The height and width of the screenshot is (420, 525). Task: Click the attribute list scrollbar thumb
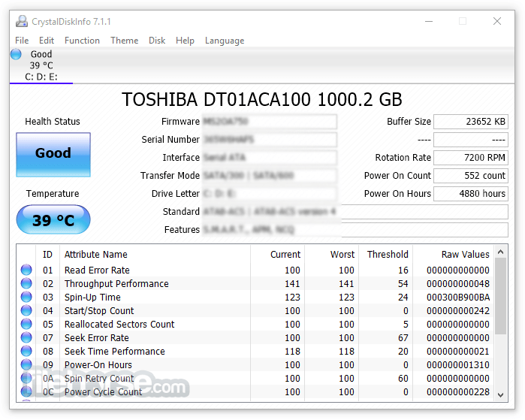(x=500, y=297)
